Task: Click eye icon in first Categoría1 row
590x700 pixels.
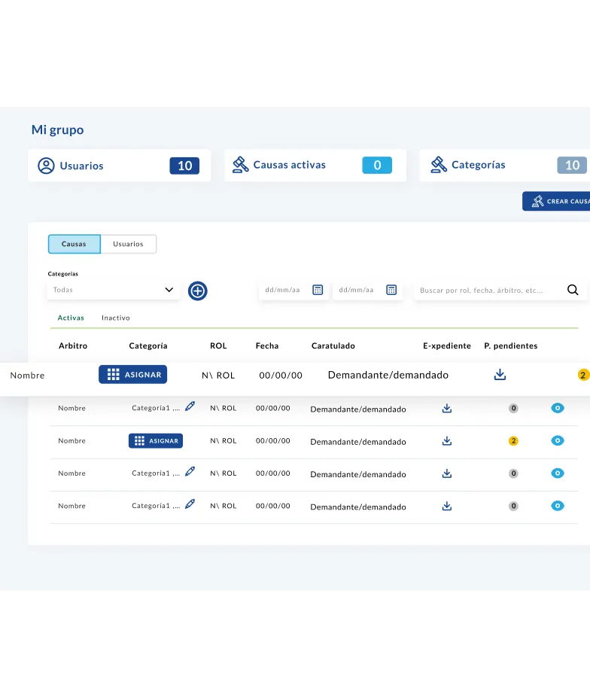Action: pyautogui.click(x=558, y=408)
